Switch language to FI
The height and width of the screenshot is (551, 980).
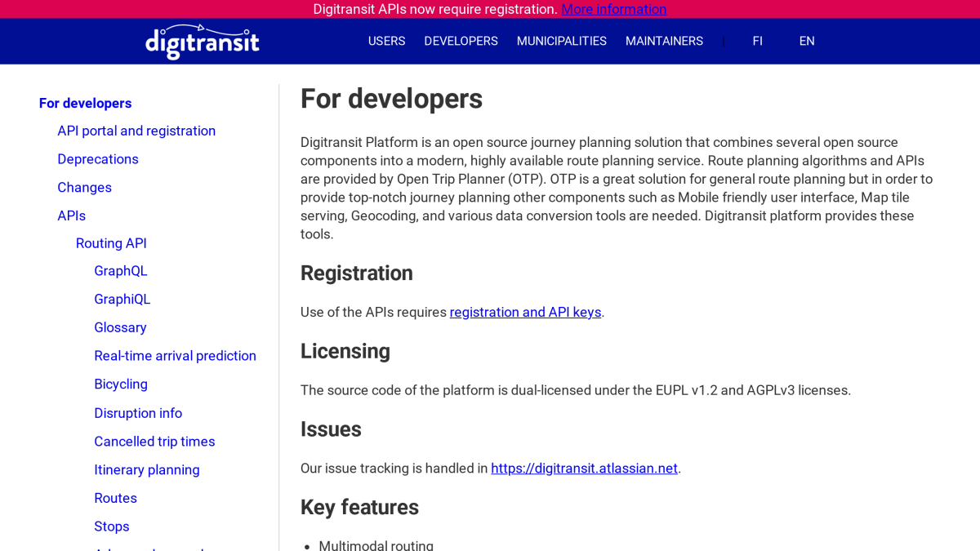coord(757,41)
